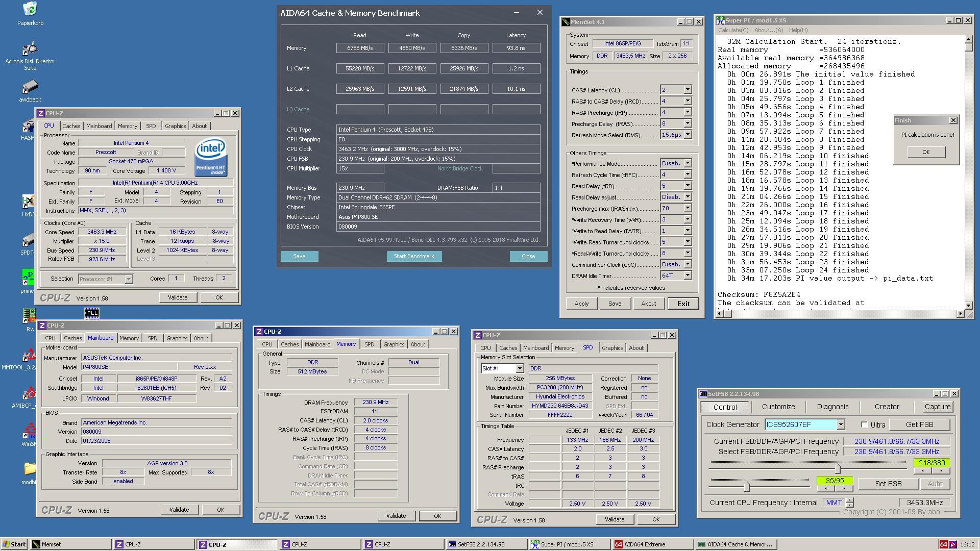This screenshot has height=551, width=980.
Task: Expand RAS# to CAS# Delay (tRCD) dropdown
Action: pyautogui.click(x=688, y=101)
